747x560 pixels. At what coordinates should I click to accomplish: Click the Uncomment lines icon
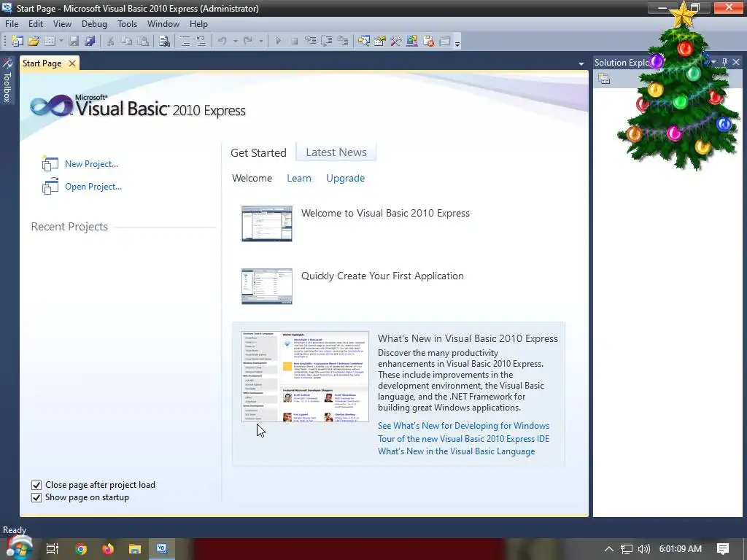(201, 42)
